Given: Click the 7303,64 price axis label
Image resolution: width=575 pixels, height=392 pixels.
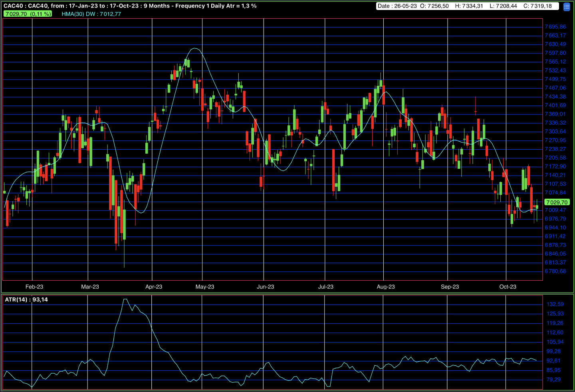Looking at the screenshot, I should point(555,131).
